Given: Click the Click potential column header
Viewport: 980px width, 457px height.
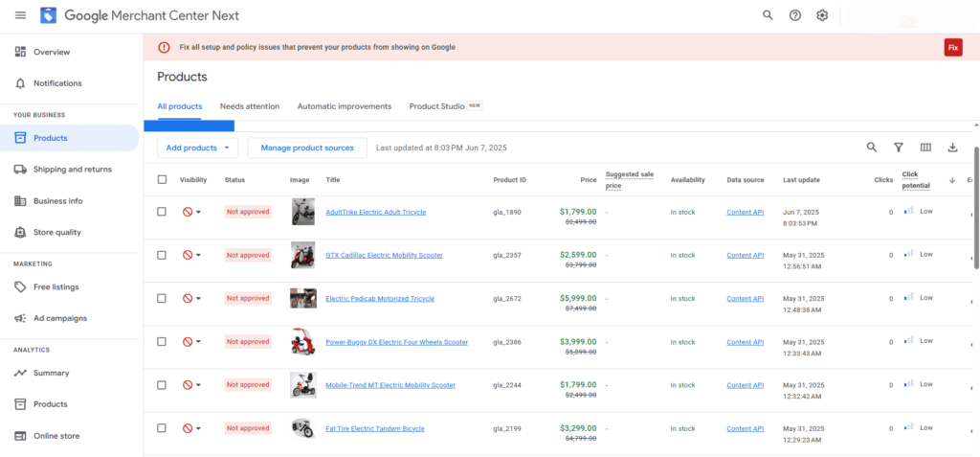Looking at the screenshot, I should [x=916, y=180].
